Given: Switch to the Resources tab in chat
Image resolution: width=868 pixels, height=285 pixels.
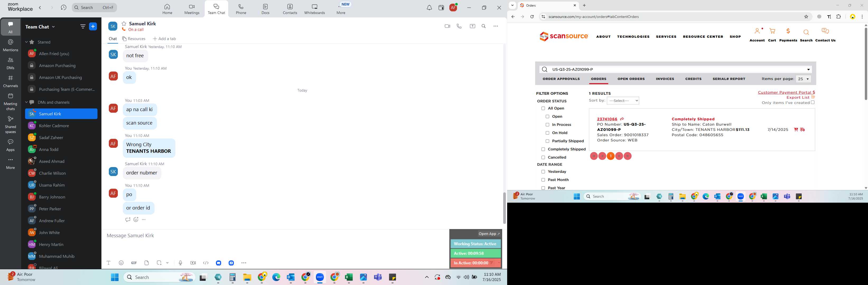Looking at the screenshot, I should [x=134, y=39].
